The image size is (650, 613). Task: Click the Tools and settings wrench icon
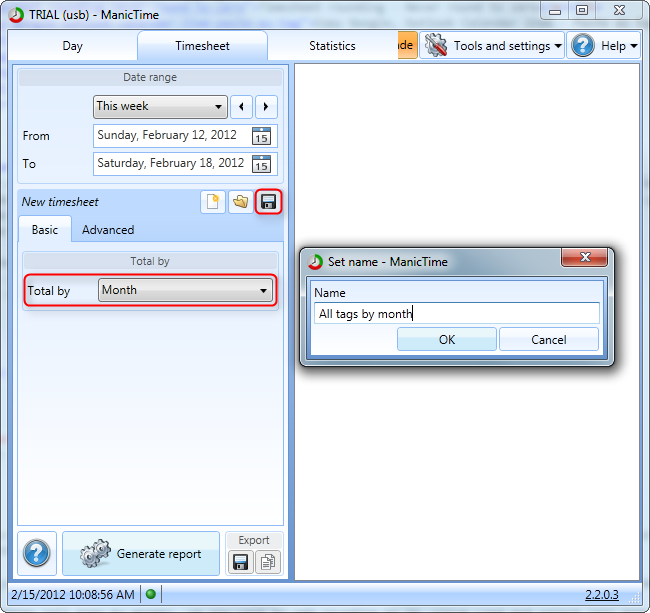[436, 45]
